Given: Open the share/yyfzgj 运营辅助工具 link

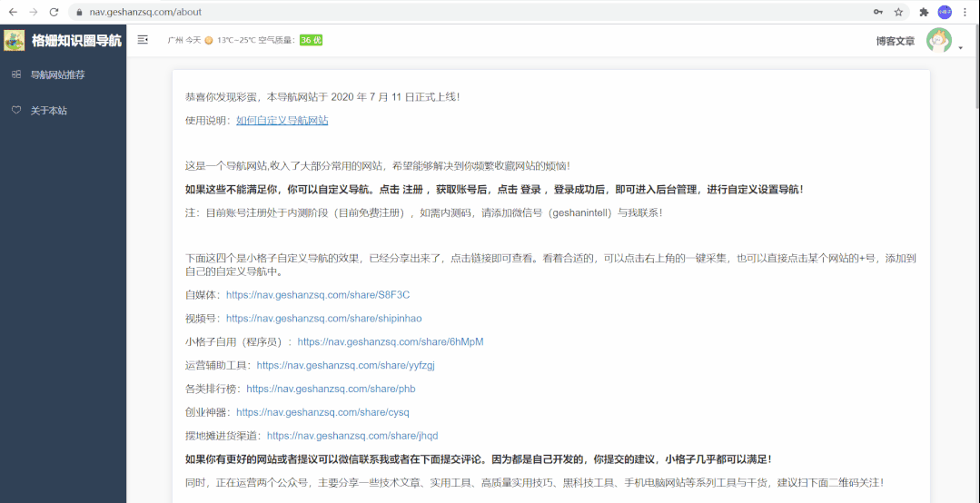Looking at the screenshot, I should 345,365.
